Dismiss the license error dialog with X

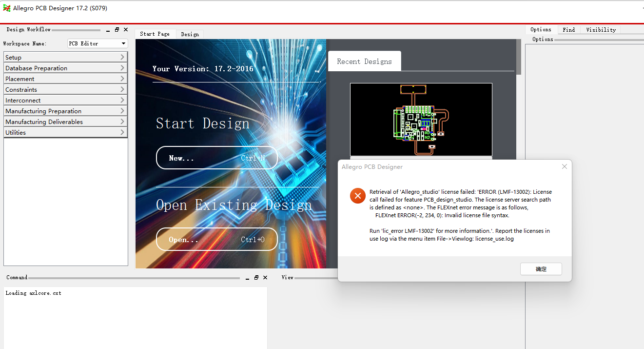pos(564,167)
